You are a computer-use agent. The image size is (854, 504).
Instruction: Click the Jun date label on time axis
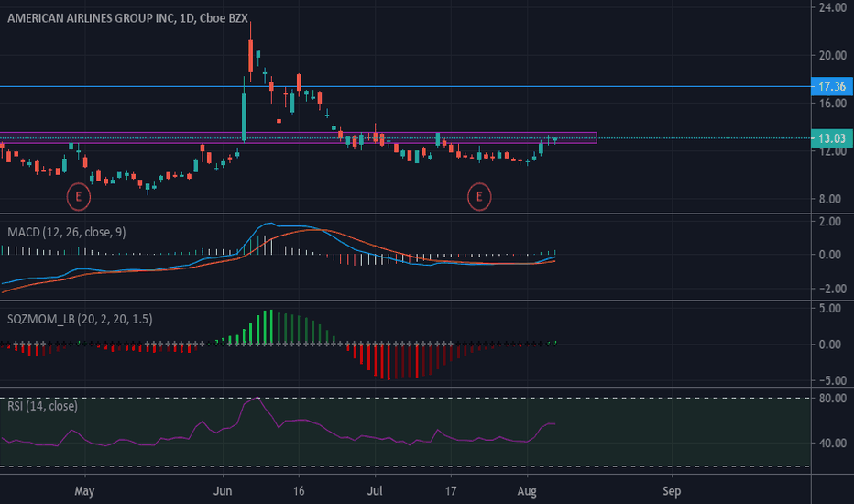(223, 491)
